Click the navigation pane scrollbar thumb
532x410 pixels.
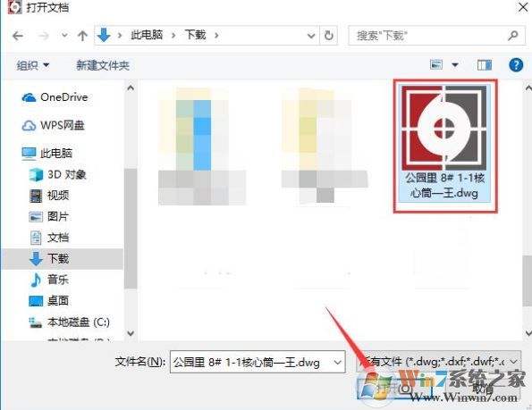pos(131,228)
